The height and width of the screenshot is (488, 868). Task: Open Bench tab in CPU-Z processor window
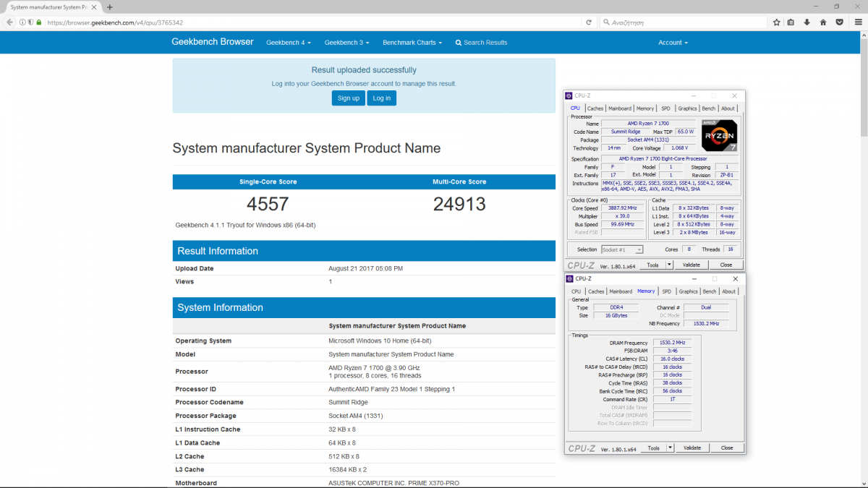click(709, 108)
